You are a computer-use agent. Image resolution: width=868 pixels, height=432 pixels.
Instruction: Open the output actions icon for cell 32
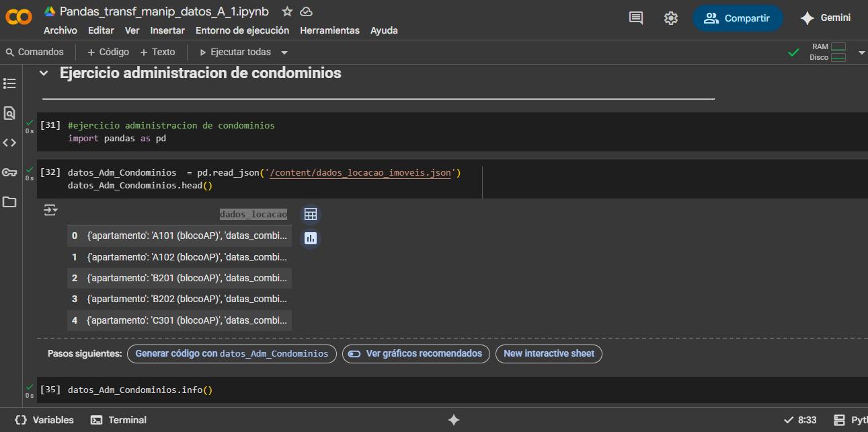point(50,211)
